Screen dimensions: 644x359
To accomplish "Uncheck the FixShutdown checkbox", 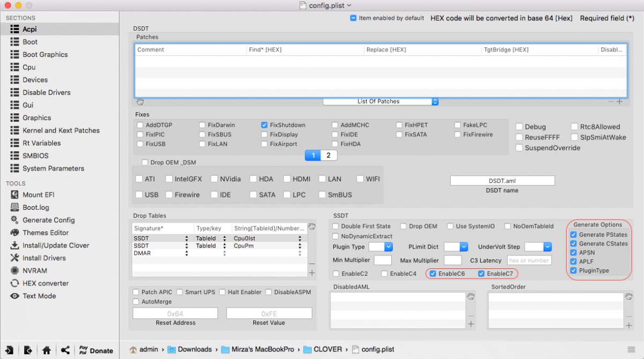I will coord(265,125).
